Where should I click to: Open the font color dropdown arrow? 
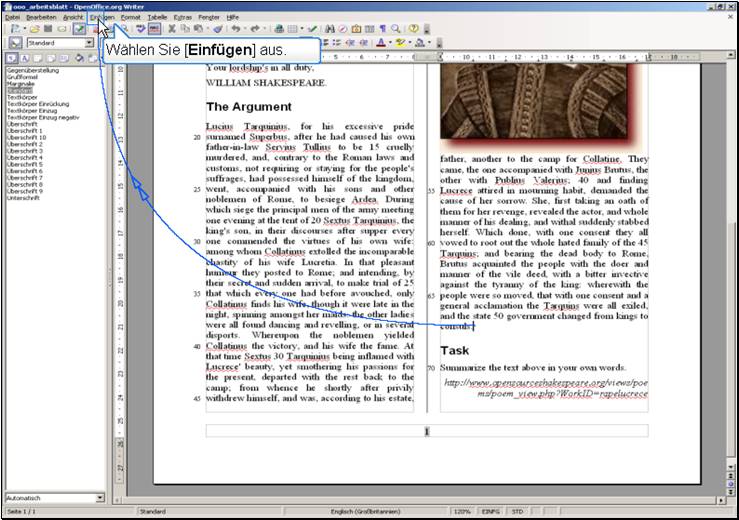coord(392,44)
